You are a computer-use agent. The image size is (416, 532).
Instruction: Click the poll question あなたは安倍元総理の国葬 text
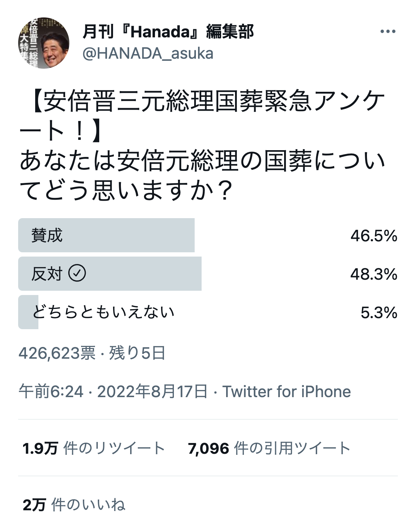(166, 160)
